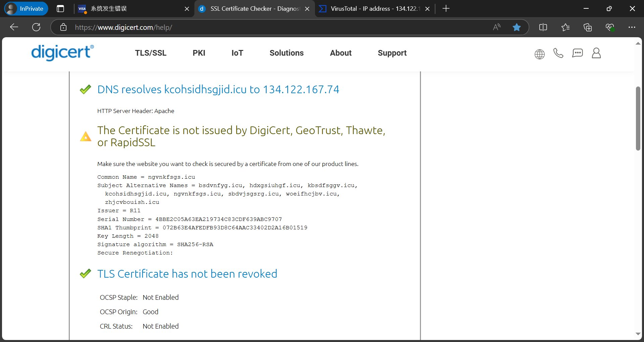Screen dimensions: 644x342
Task: Click the DigiCert logo
Action: point(62,53)
